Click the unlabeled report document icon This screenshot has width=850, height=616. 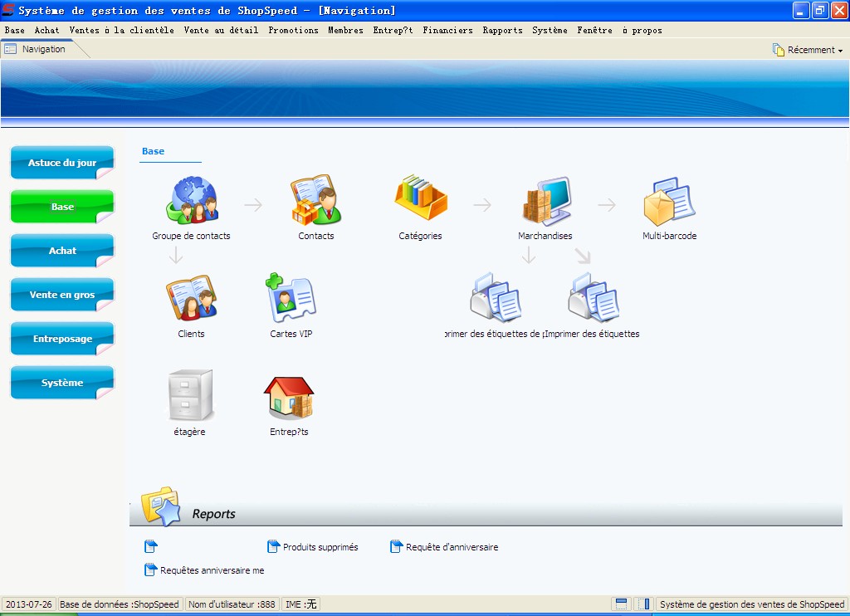pos(151,546)
